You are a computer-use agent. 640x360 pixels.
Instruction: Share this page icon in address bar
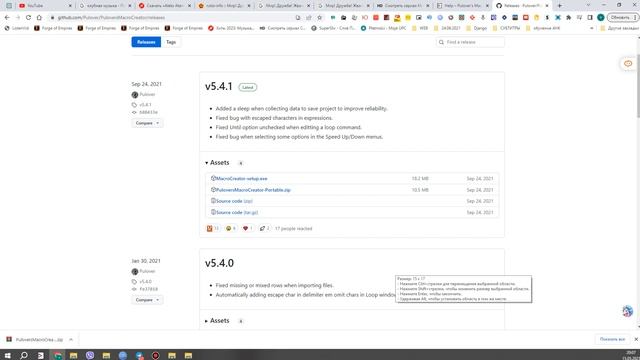[x=309, y=18]
